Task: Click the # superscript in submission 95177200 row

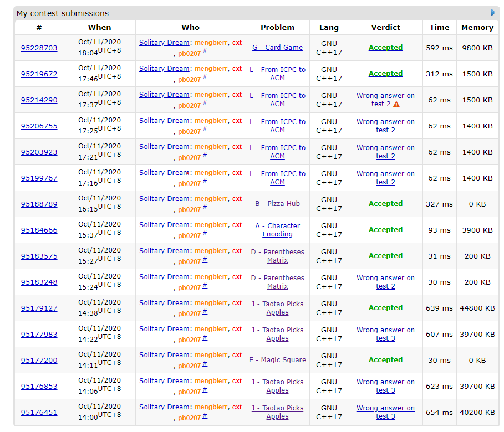Action: pos(205,364)
